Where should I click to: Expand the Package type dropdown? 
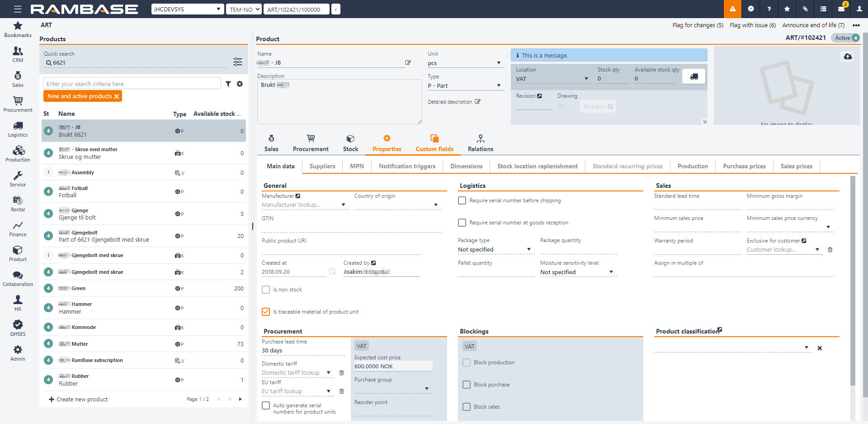495,250
